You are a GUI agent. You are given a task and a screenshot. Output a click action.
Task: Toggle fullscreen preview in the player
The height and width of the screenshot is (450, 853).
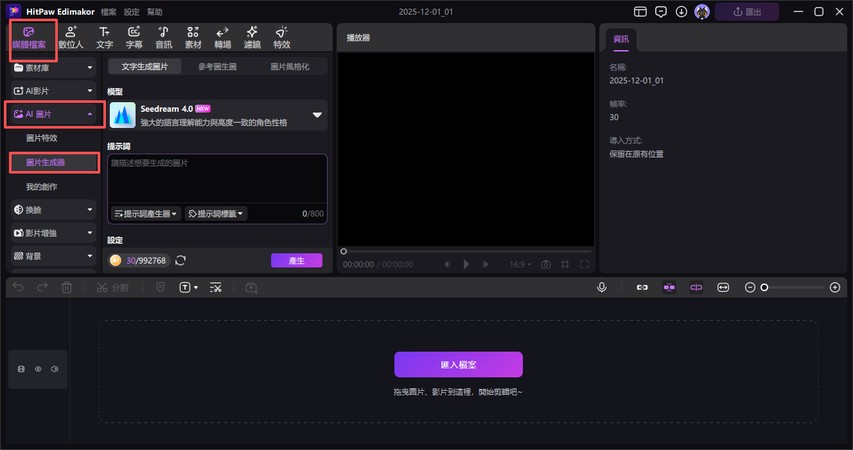[584, 264]
